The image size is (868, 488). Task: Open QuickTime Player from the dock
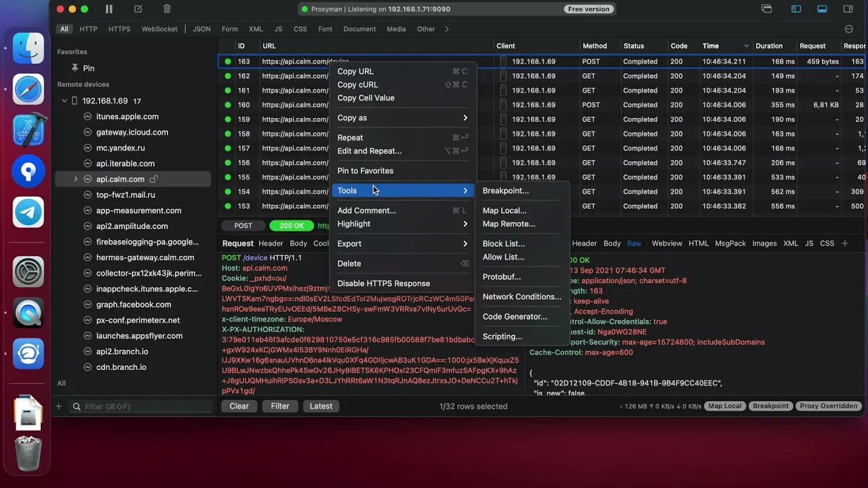[x=28, y=312]
